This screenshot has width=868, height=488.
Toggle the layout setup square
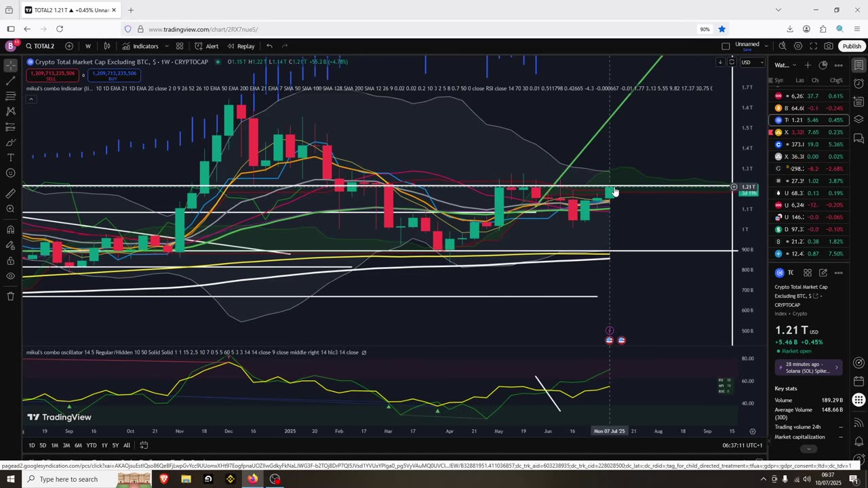(726, 46)
